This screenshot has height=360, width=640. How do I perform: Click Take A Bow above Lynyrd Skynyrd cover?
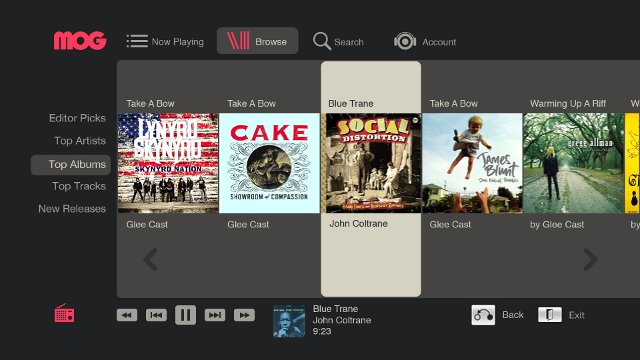pos(151,104)
